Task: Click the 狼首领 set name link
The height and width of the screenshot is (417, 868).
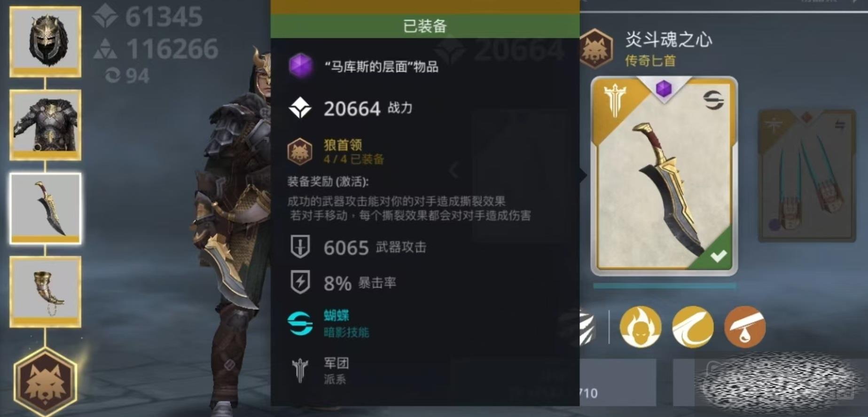Action: click(343, 145)
